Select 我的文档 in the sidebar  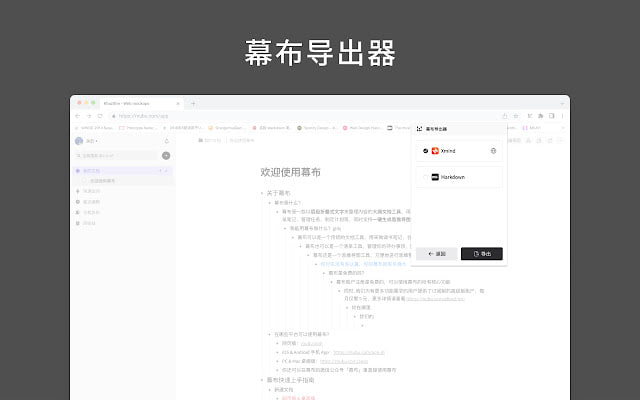(92, 172)
